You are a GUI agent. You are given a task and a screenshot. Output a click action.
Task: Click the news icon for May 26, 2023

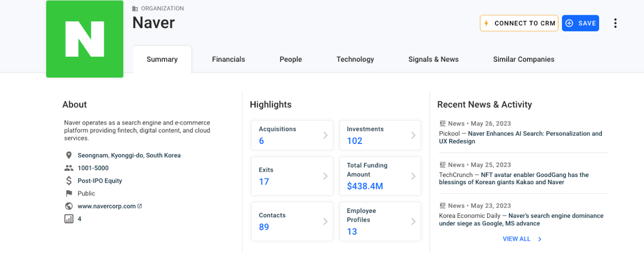[x=443, y=123]
